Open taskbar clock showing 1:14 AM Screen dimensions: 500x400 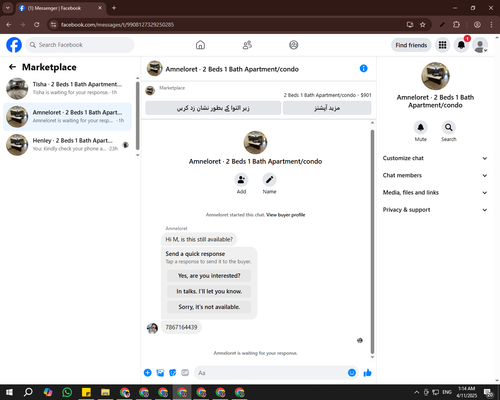[467, 392]
